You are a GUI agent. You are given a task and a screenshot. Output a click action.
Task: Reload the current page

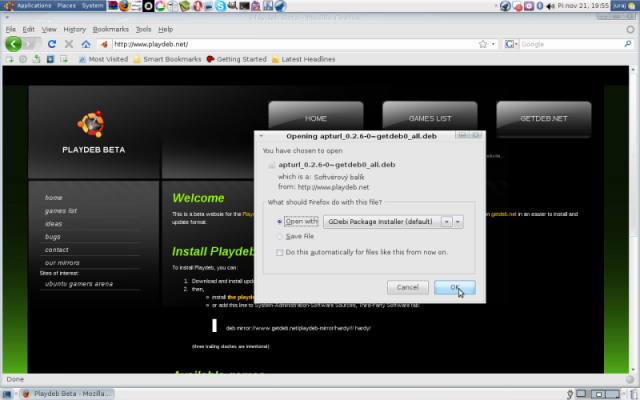tap(51, 44)
